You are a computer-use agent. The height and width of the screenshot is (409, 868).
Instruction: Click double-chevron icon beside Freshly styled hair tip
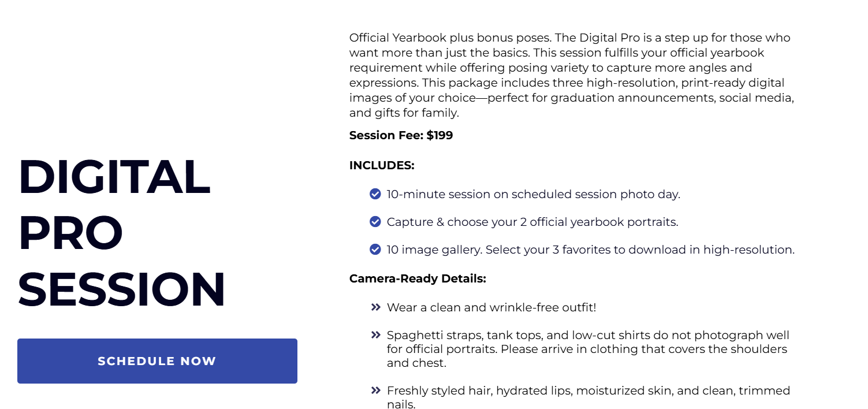click(376, 391)
